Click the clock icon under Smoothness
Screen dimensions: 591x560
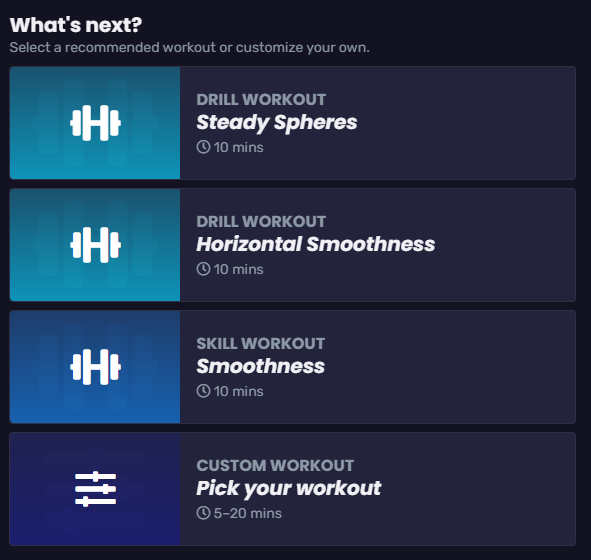pos(203,391)
